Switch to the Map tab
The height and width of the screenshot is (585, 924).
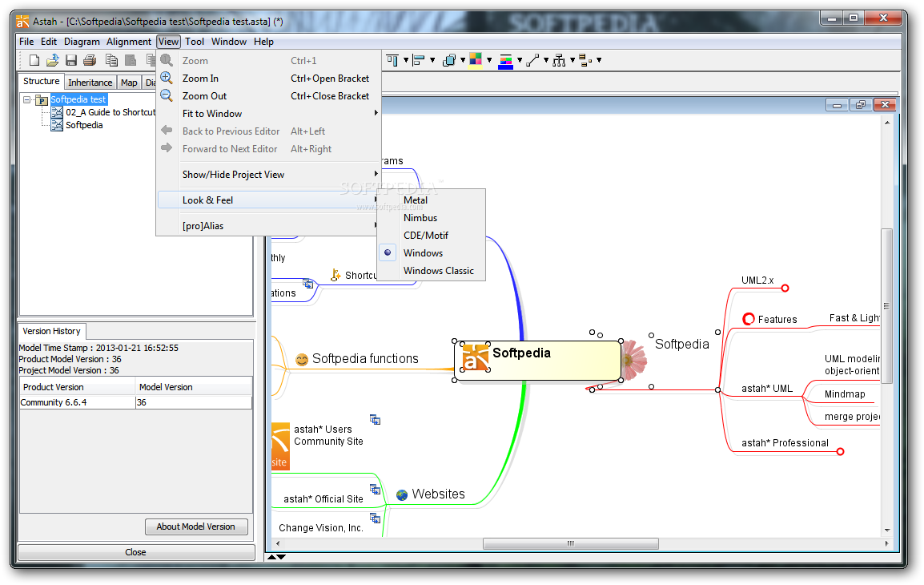tap(129, 83)
